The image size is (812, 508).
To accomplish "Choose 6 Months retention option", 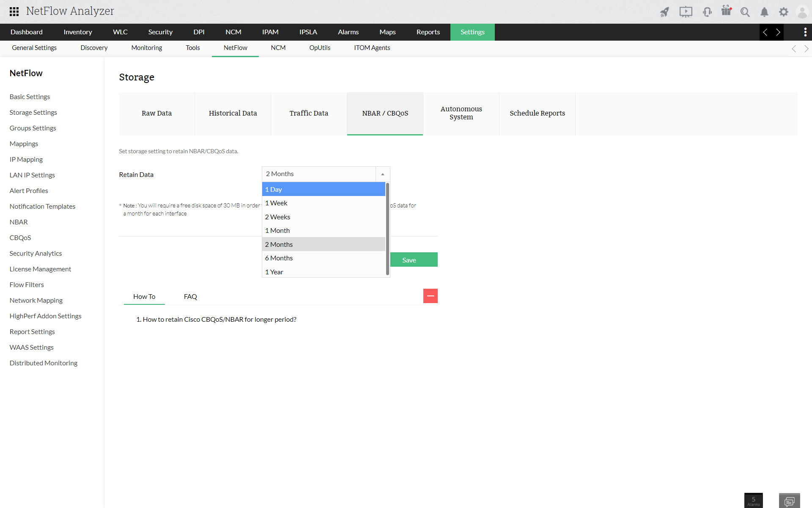I will point(279,258).
